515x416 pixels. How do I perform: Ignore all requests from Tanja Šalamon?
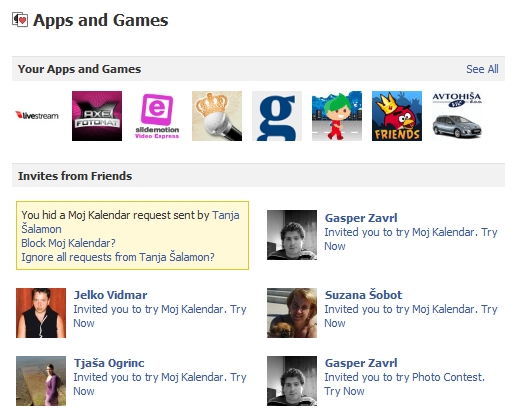(x=118, y=257)
